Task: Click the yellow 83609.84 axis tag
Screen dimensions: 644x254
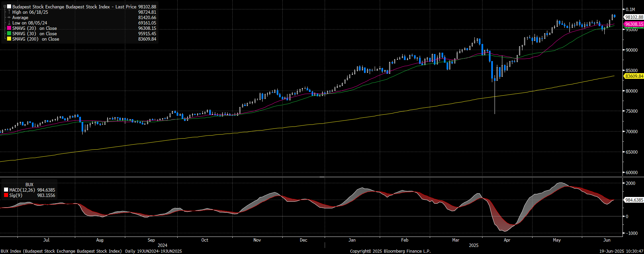Action: pyautogui.click(x=634, y=76)
